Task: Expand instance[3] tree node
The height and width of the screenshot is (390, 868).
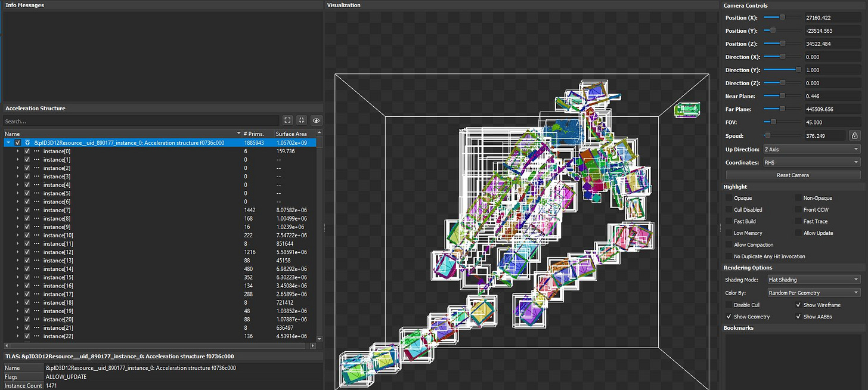Action: (x=17, y=177)
